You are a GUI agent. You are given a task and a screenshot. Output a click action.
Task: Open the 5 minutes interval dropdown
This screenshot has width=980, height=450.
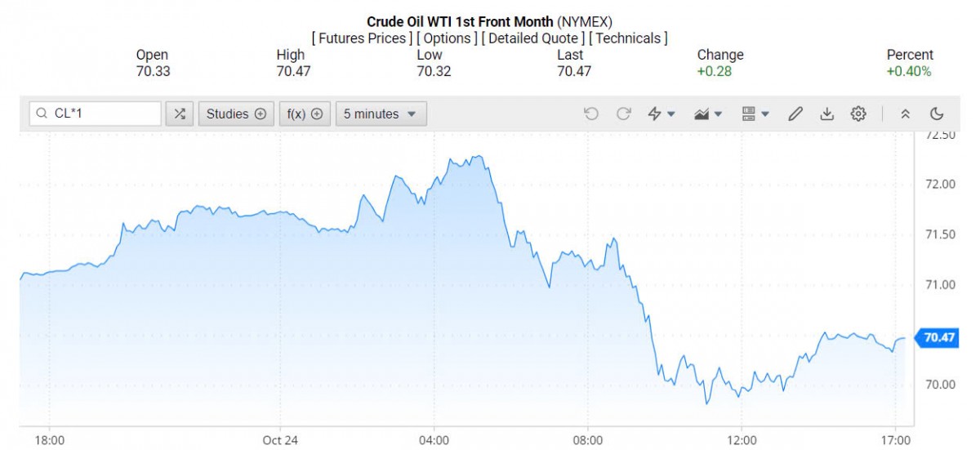[381, 114]
